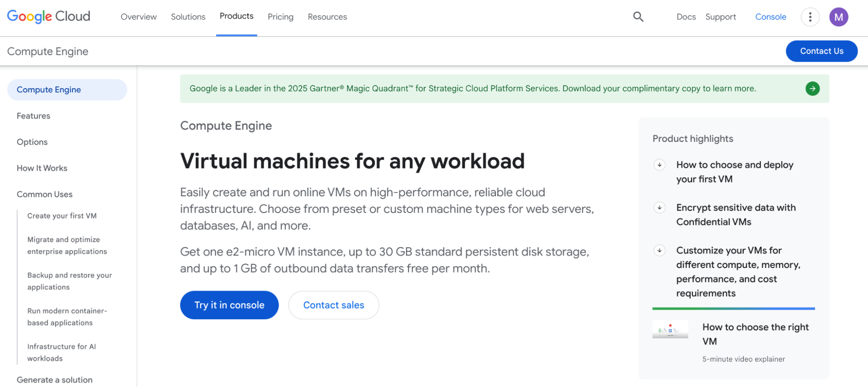Click 'Virtual machines for any workload' heading
The width and height of the screenshot is (868, 387).
pos(353,161)
